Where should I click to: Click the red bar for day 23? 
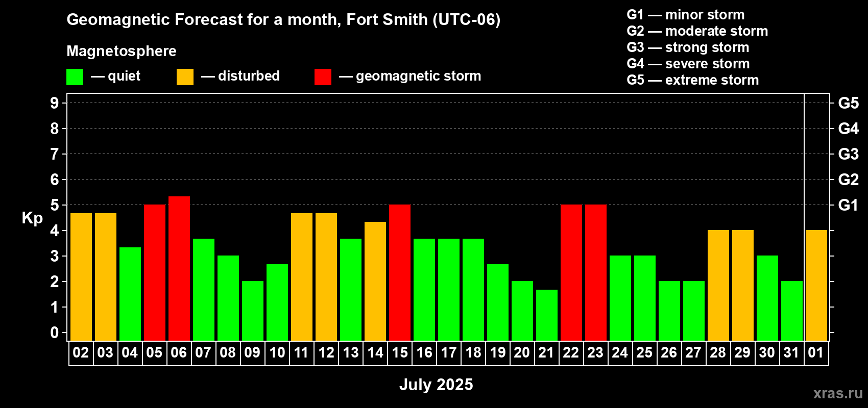[x=596, y=273]
